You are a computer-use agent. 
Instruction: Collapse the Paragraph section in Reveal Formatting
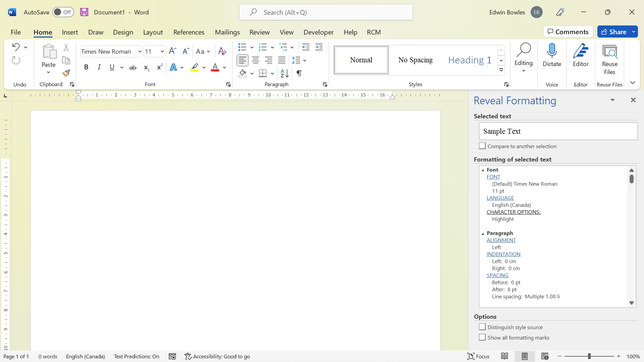tap(483, 234)
